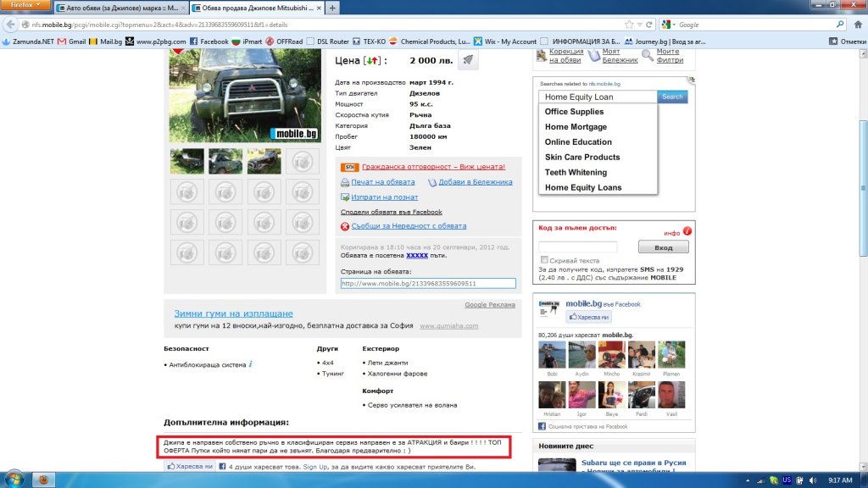Go back with the browser back arrow
868x488 pixels.
10,25
